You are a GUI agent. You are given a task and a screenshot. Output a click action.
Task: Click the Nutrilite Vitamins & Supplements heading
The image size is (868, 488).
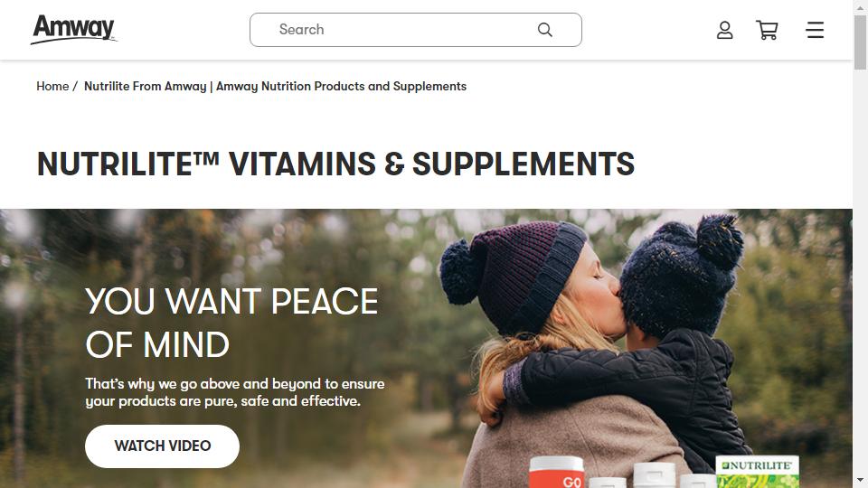tap(335, 164)
